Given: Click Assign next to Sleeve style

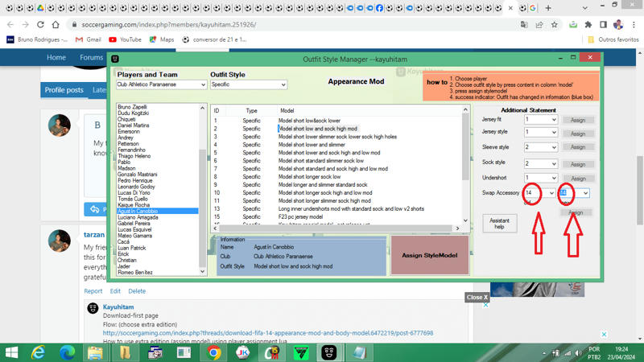Looking at the screenshot, I should point(577,147).
